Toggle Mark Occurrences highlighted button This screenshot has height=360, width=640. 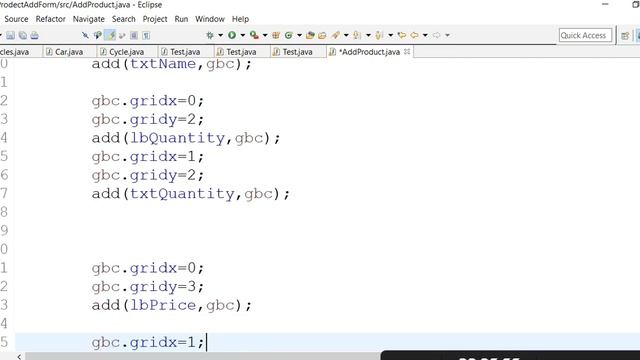click(x=110, y=36)
